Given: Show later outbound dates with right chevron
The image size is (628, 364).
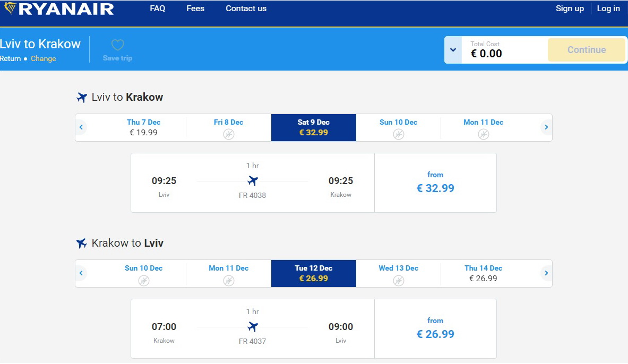Looking at the screenshot, I should [546, 127].
